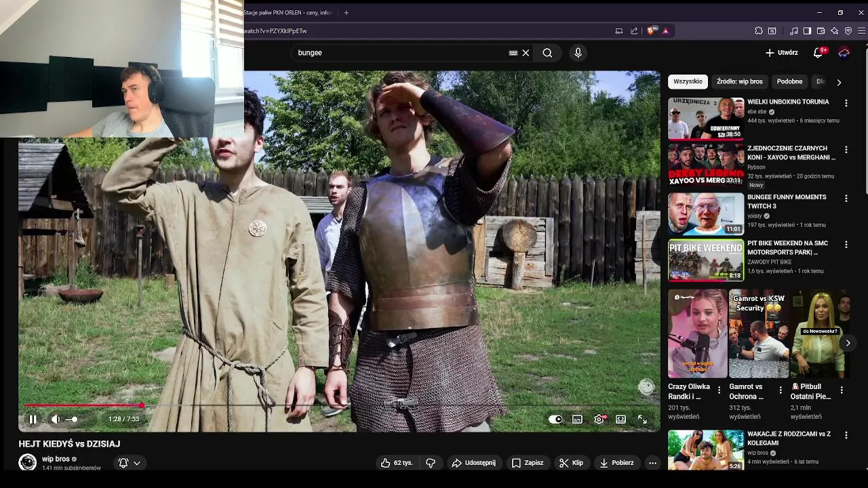
Task: Open options for PIT BIKE WEEKEND video
Action: [x=846, y=244]
